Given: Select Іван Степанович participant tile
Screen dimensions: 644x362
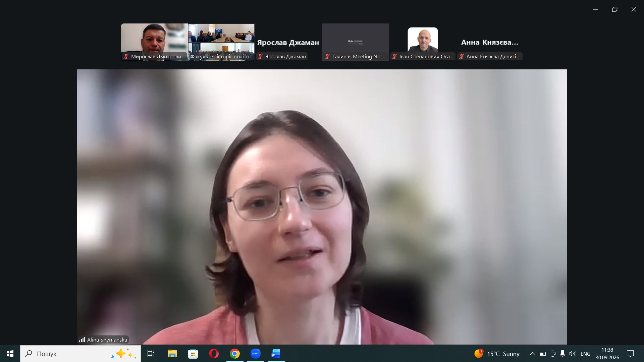Looking at the screenshot, I should [x=423, y=42].
